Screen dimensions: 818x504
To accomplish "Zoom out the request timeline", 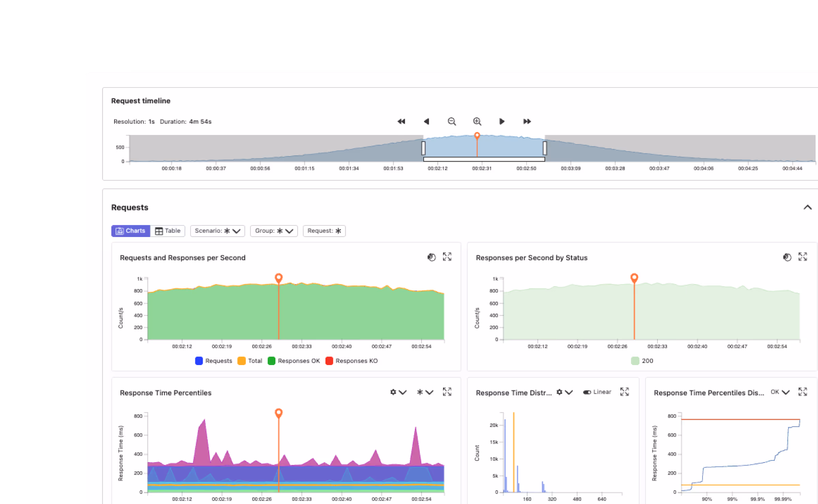I will [452, 122].
